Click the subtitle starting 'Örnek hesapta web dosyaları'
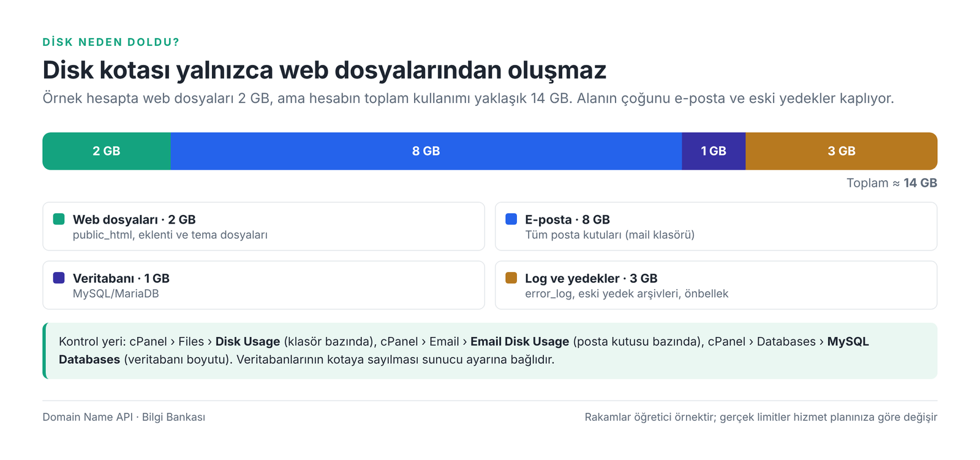Viewport: 980px width, 460px height. coord(469,99)
